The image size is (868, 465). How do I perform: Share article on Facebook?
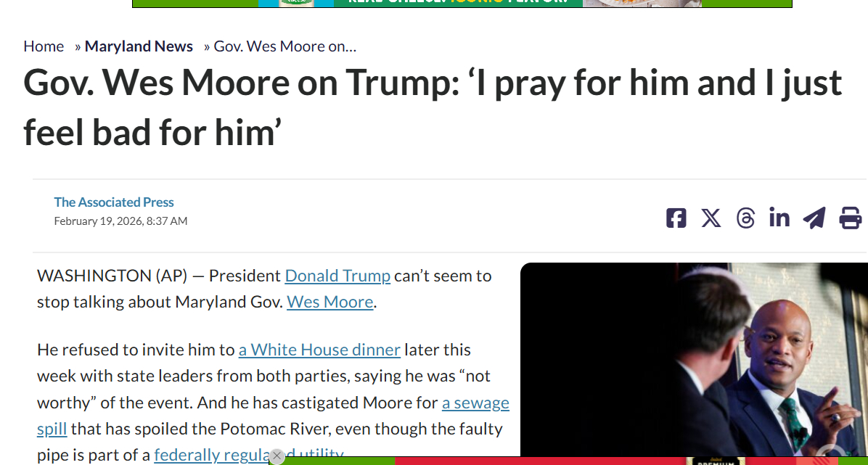click(676, 218)
